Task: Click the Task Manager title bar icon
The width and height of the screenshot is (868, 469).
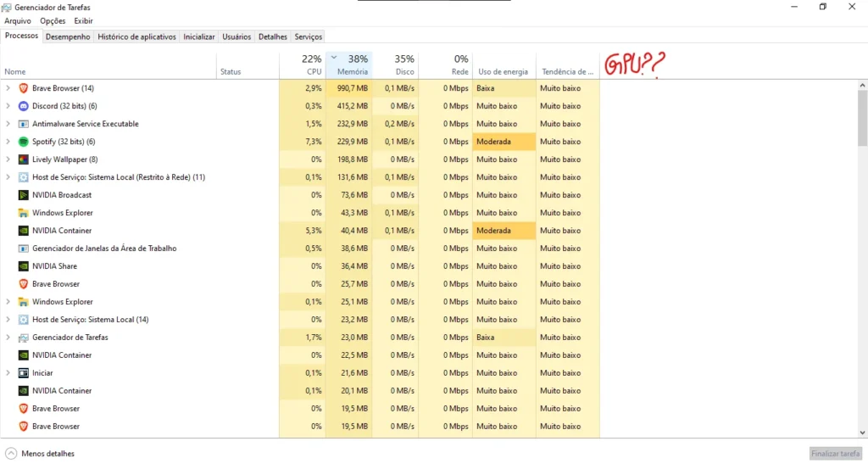Action: [x=6, y=7]
